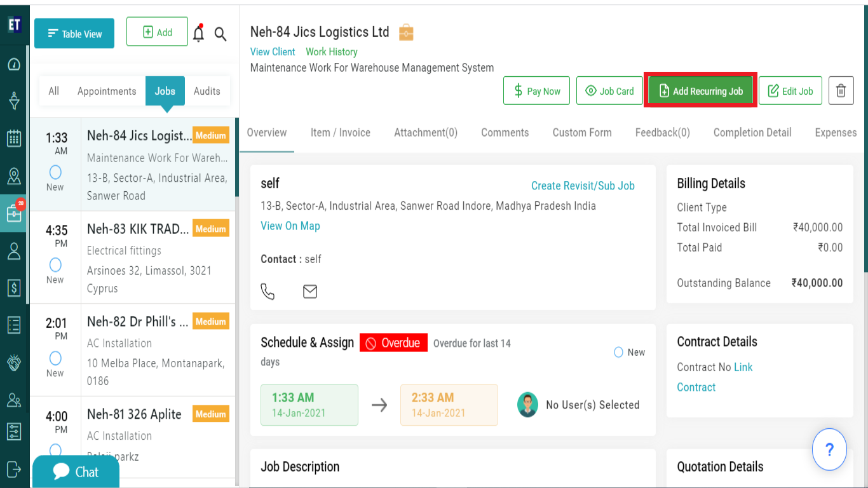Image resolution: width=868 pixels, height=488 pixels.
Task: Click the phone icon under Contact
Action: 268,292
